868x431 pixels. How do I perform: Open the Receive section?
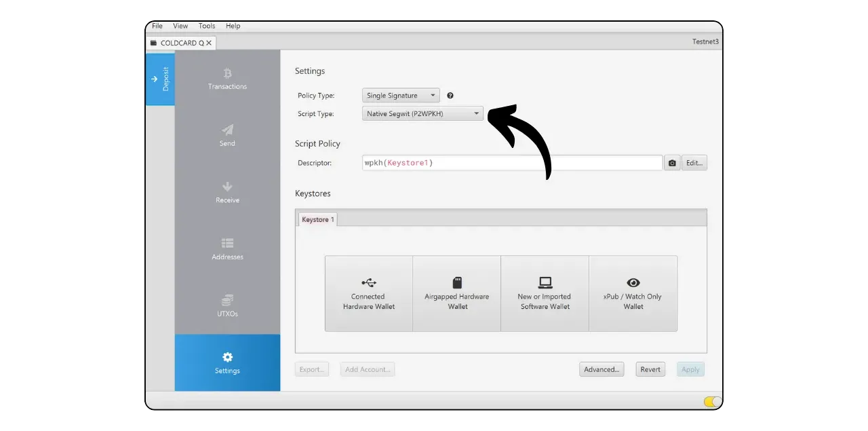pos(227,192)
